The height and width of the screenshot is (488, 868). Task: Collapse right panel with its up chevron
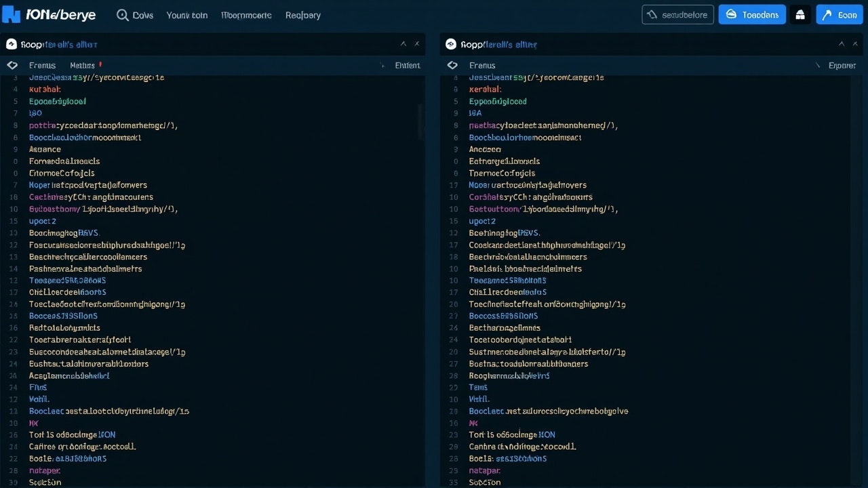coord(842,44)
